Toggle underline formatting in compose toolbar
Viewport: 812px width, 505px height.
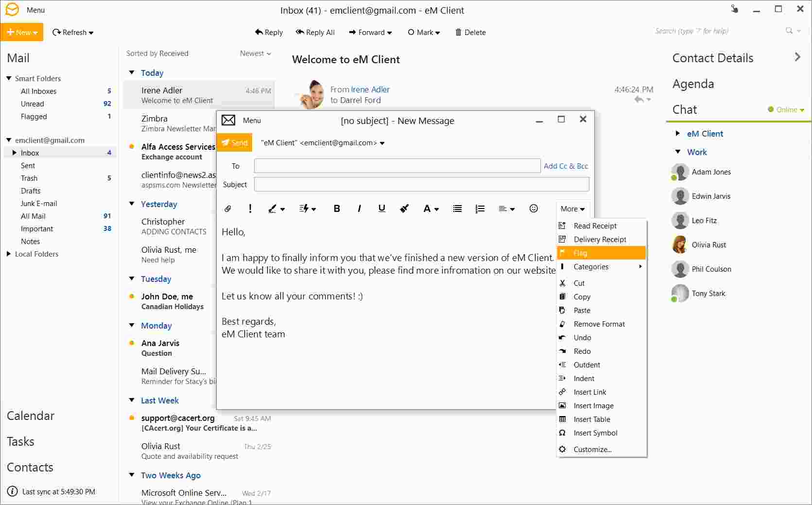382,209
